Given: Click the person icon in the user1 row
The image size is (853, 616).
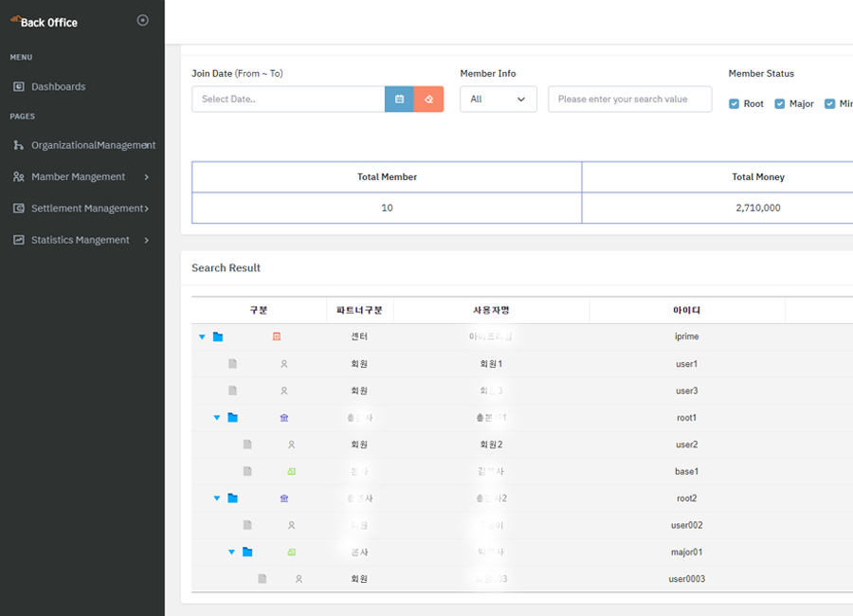Looking at the screenshot, I should [284, 364].
